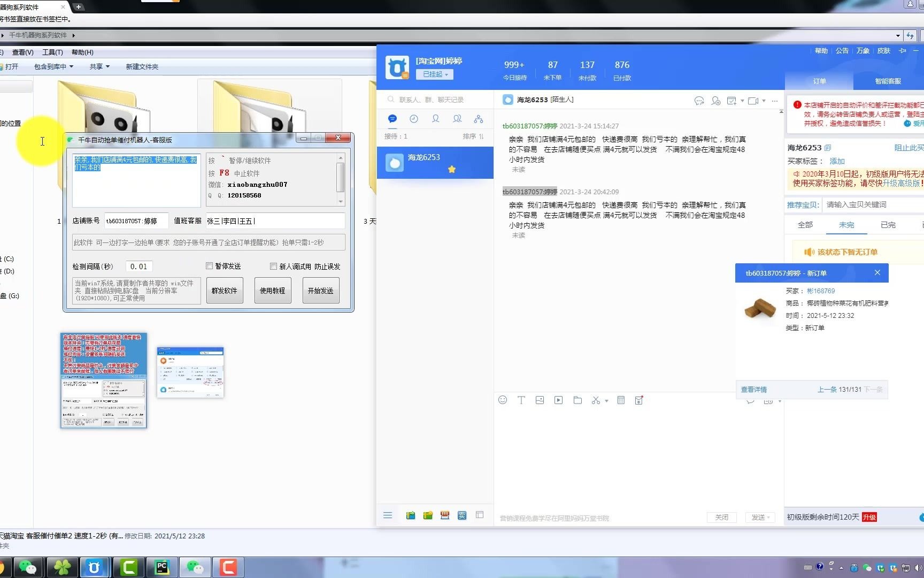924x578 pixels.
Task: Select the 已完 orders tab
Action: click(888, 225)
